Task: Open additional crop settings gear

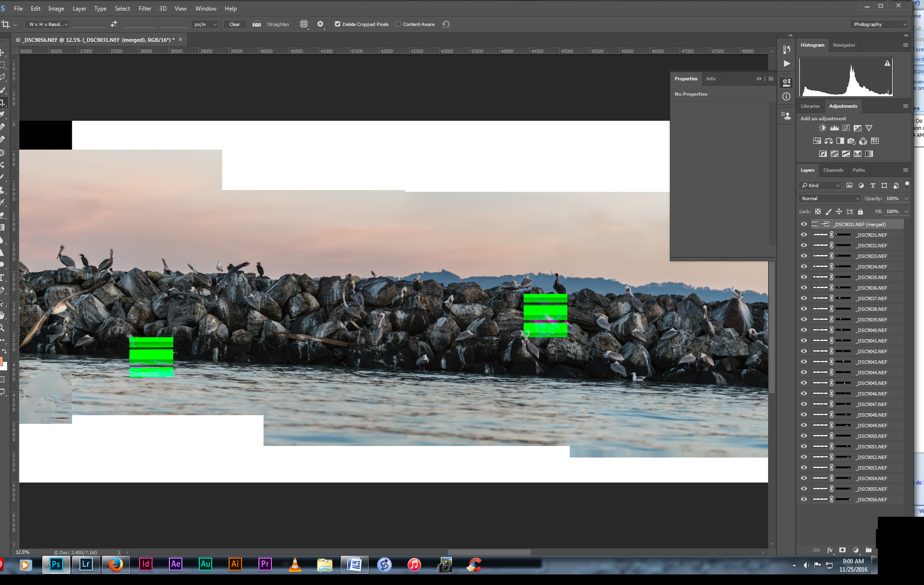Action: pos(321,24)
